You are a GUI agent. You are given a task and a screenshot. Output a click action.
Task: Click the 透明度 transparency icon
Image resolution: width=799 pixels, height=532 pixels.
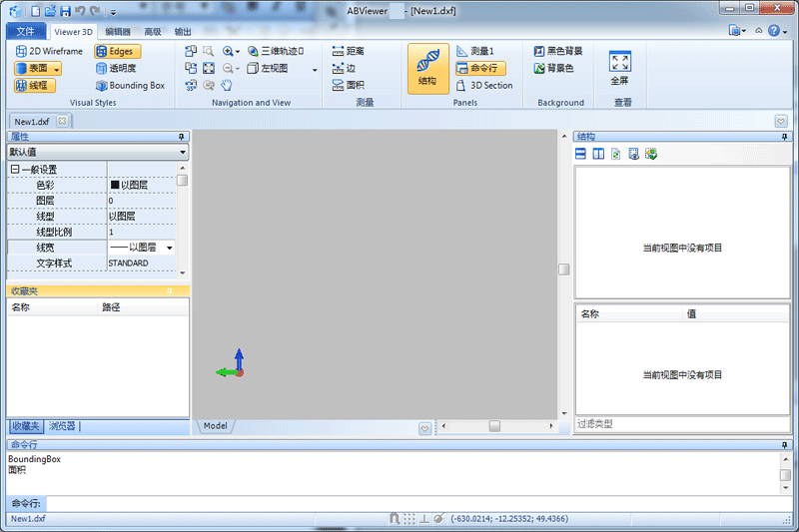(x=102, y=68)
